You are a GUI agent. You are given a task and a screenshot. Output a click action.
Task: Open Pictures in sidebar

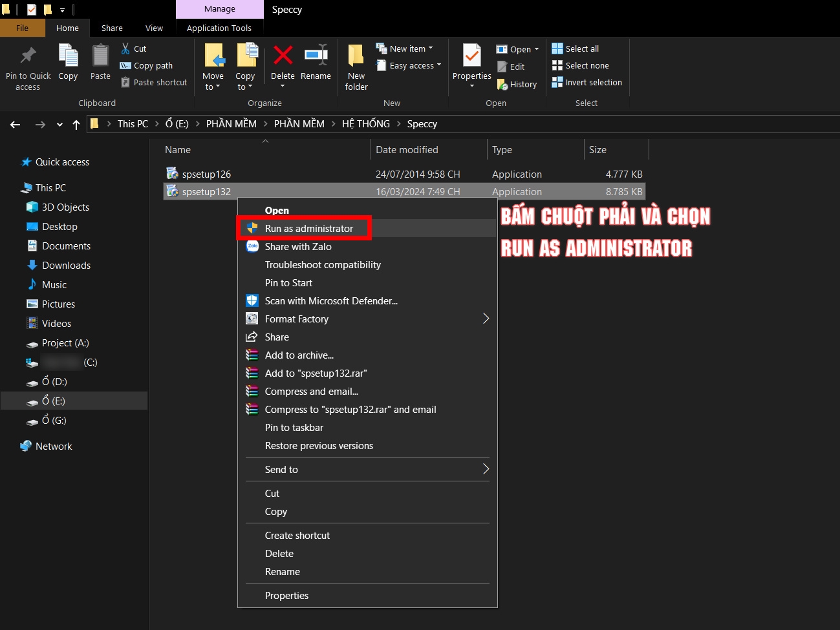click(x=58, y=304)
